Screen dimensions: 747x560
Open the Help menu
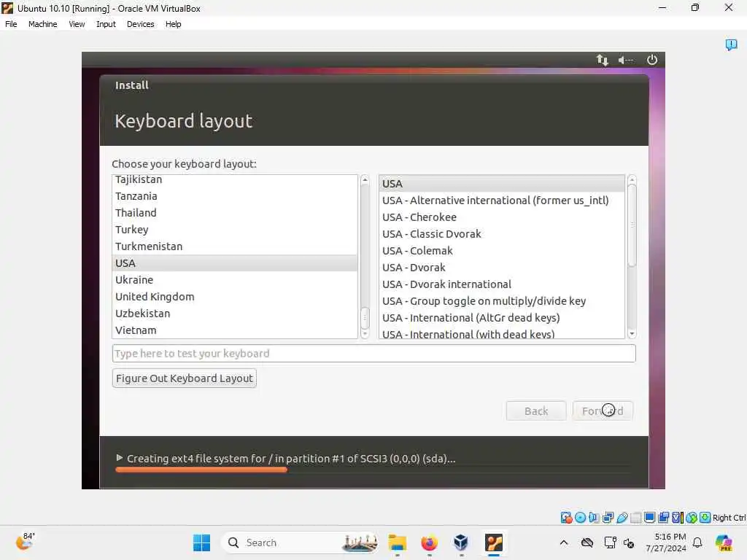pos(173,24)
